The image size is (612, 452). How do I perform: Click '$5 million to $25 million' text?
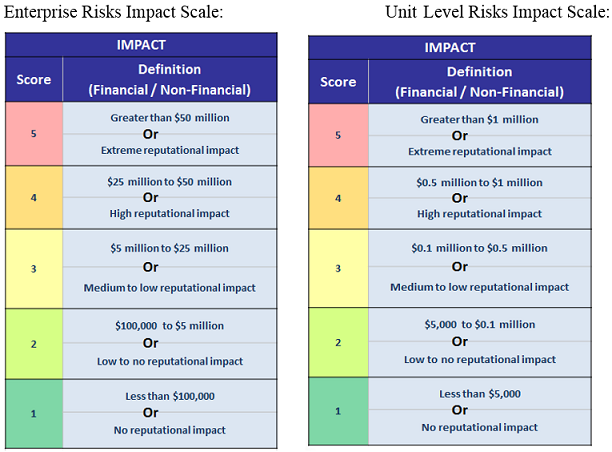click(169, 248)
